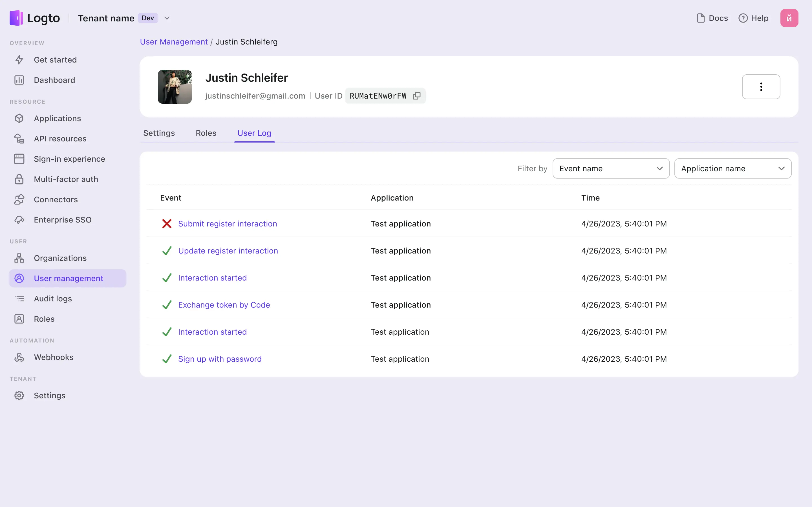Click the successful Update register interaction checkbox
Screen dimensions: 812x507
pos(167,251)
